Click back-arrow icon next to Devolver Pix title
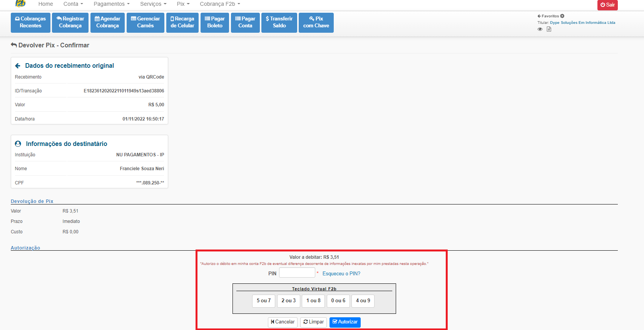Screen dimensions: 644x330 click(x=14, y=45)
